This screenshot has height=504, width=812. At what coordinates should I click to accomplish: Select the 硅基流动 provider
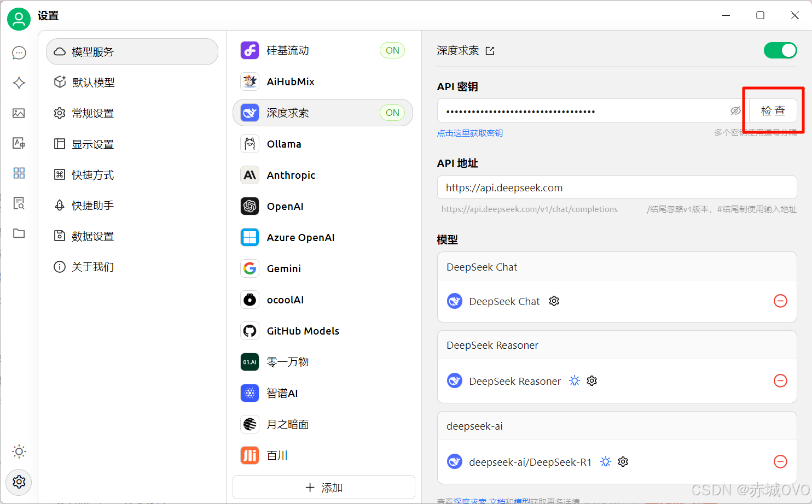click(323, 50)
